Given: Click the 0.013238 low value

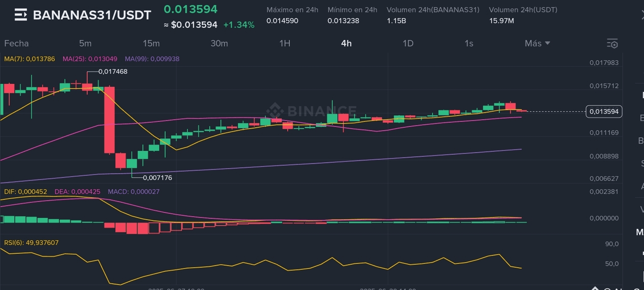Looking at the screenshot, I should tap(343, 21).
